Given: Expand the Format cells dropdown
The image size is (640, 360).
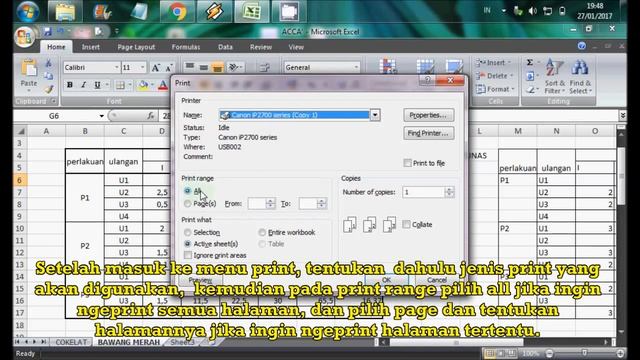Looking at the screenshot, I should pyautogui.click(x=513, y=89).
